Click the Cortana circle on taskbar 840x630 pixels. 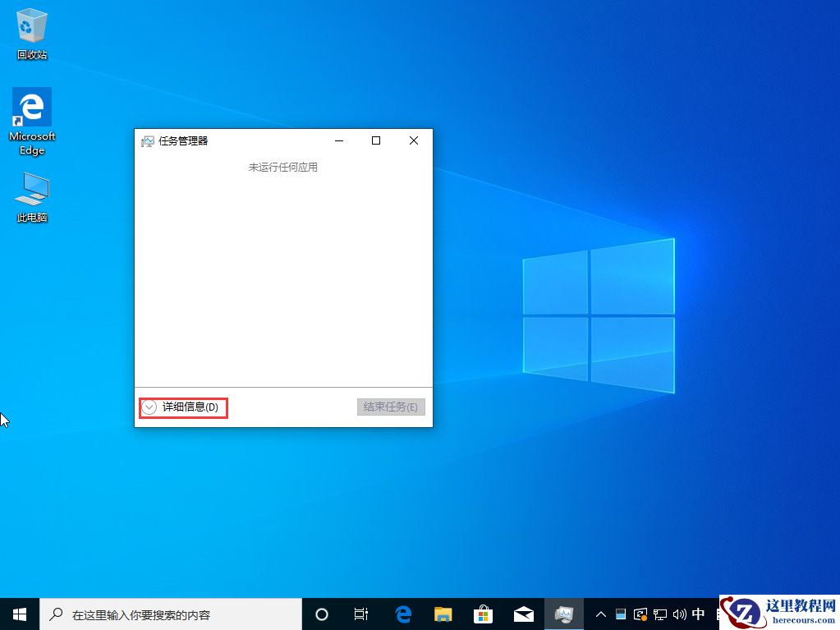(321, 614)
